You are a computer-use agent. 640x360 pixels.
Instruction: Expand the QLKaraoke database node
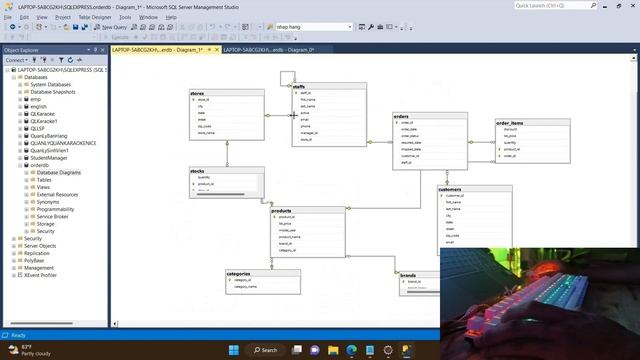20,114
